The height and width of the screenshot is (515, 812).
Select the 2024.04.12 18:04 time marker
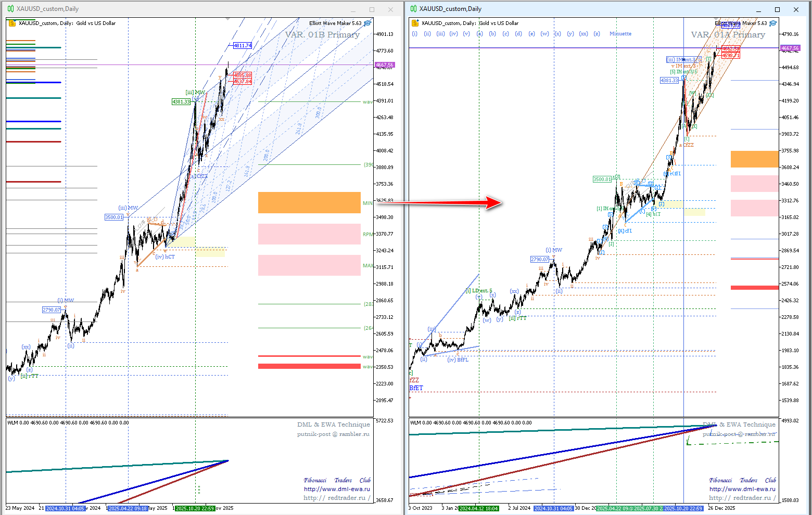[x=478, y=508]
